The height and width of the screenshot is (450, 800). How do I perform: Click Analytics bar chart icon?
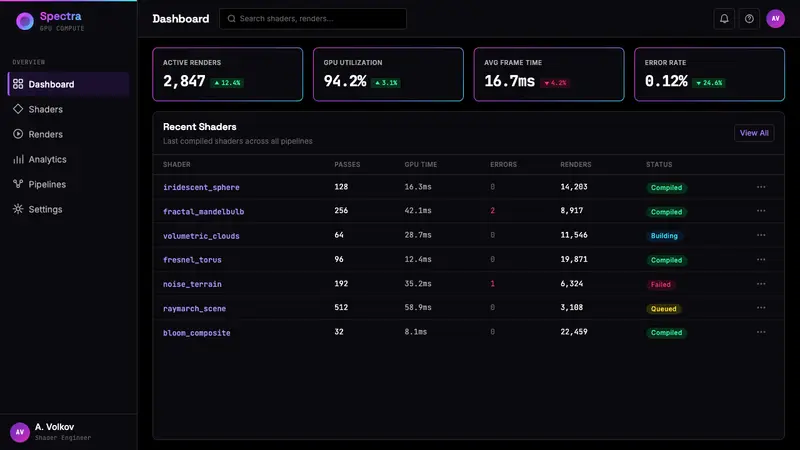point(18,159)
